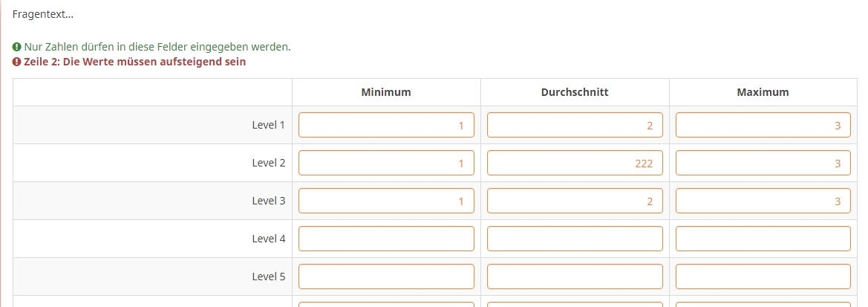The width and height of the screenshot is (868, 307).
Task: Click the green info icon beside numbers hint
Action: (16, 47)
